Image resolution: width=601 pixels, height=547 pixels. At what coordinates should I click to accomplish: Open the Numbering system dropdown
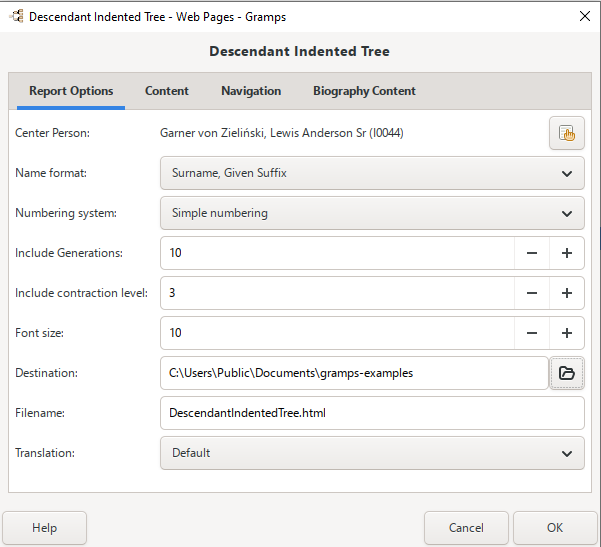point(372,213)
